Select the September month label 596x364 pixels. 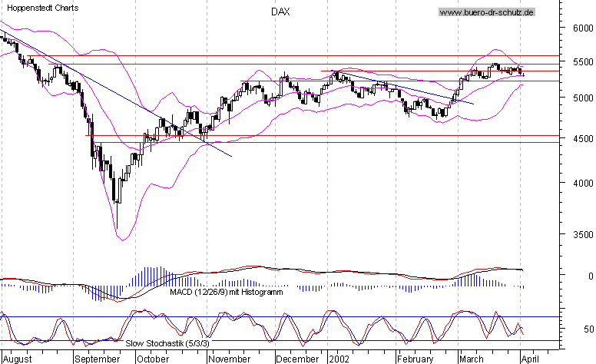pyautogui.click(x=98, y=359)
